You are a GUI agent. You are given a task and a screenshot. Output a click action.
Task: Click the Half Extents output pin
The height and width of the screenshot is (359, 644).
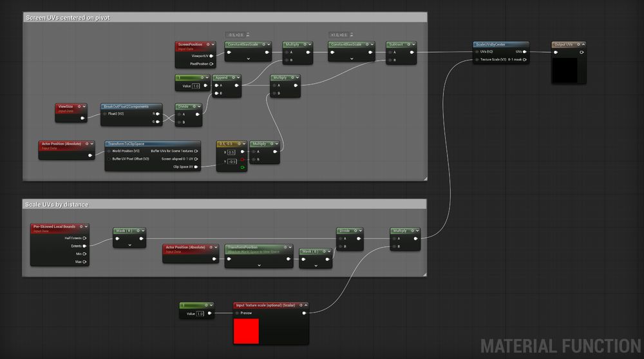84,238
